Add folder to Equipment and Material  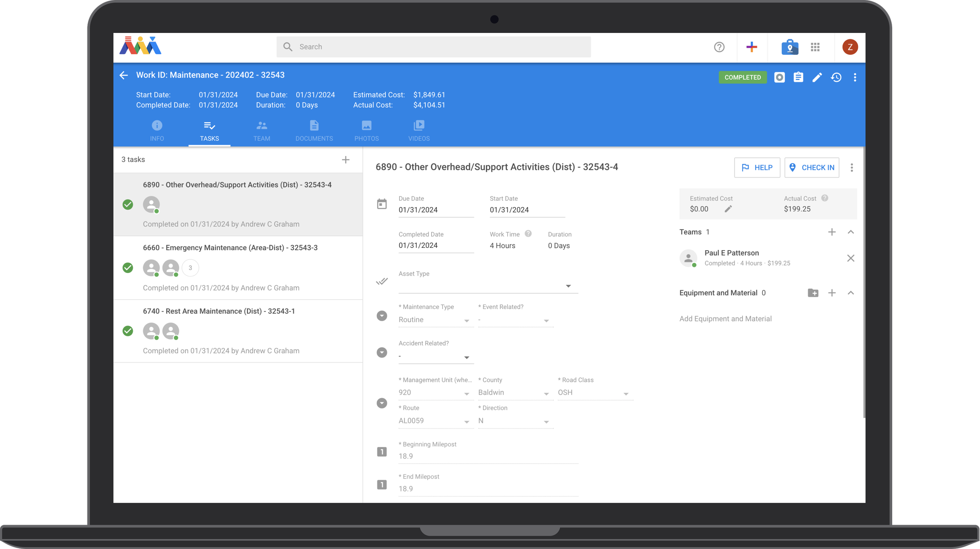tap(813, 293)
